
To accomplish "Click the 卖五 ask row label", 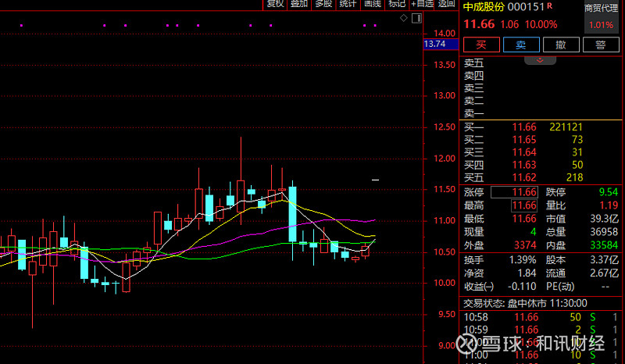I will click(x=474, y=63).
